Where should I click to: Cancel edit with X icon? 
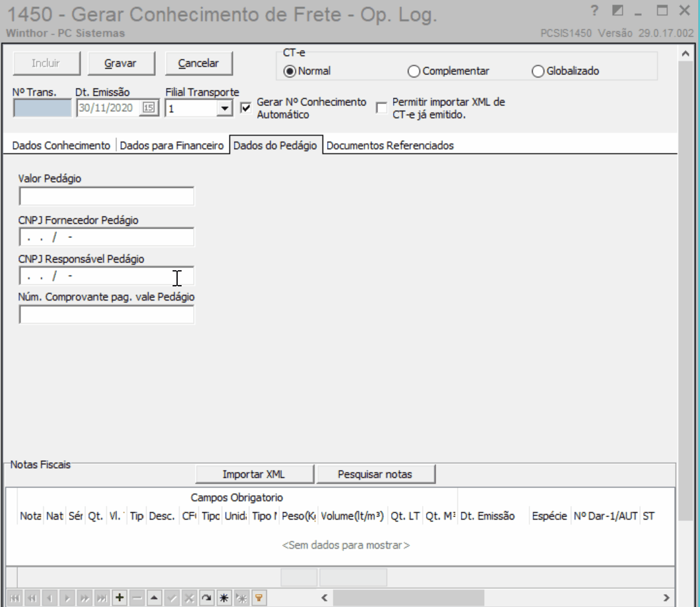pyautogui.click(x=189, y=598)
